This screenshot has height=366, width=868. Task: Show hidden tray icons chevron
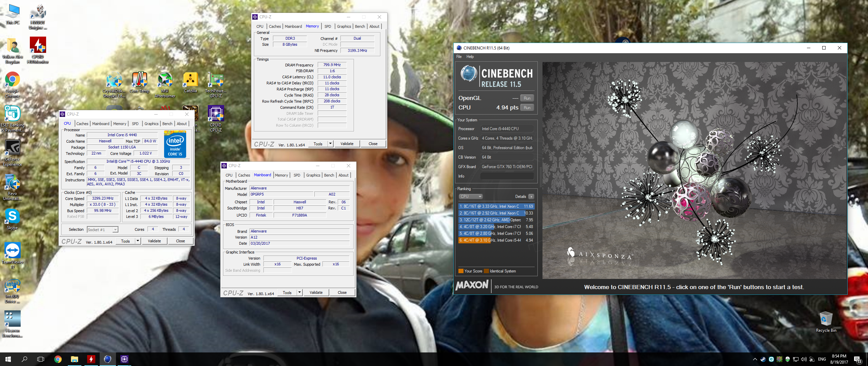tap(755, 359)
